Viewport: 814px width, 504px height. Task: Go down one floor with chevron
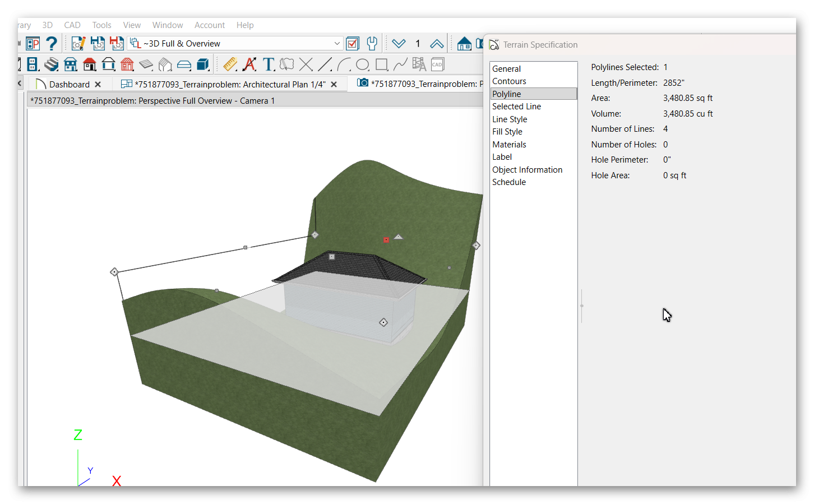[399, 44]
